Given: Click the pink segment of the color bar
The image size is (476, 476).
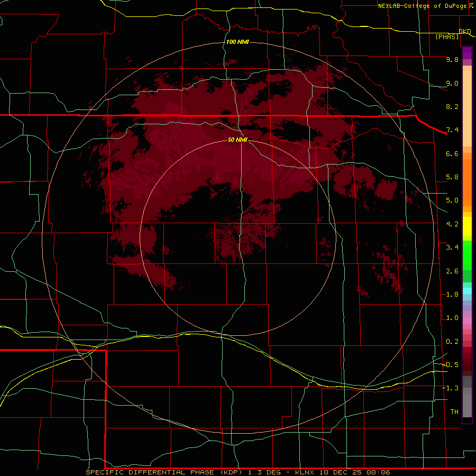Looking at the screenshot, I should click(x=467, y=321).
